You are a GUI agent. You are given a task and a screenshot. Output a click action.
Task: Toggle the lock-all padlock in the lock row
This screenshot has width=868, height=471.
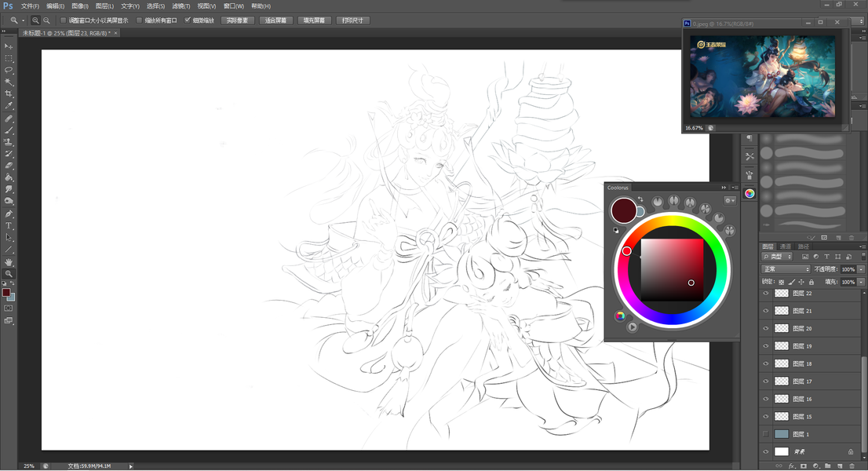point(811,283)
